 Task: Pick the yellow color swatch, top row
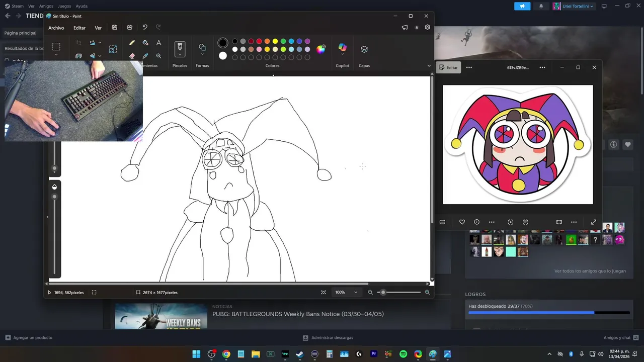click(x=275, y=41)
